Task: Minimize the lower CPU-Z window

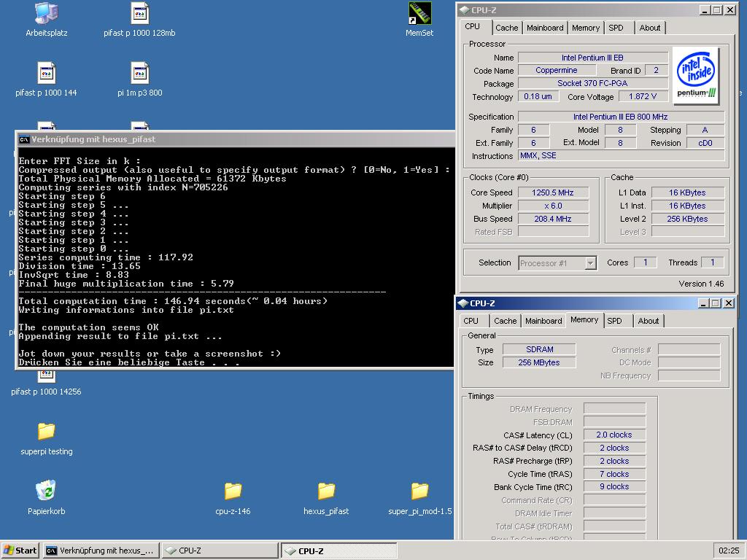Action: (704, 303)
